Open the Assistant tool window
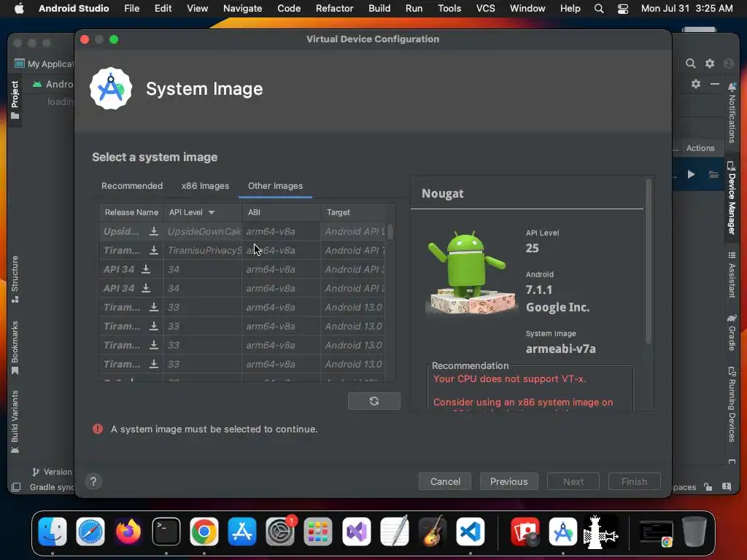This screenshot has height=560, width=747. (732, 275)
